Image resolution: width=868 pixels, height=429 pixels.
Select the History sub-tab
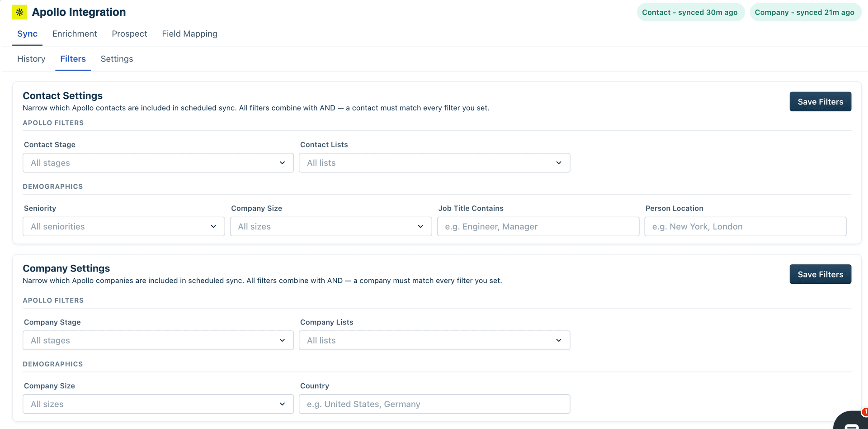tap(31, 59)
